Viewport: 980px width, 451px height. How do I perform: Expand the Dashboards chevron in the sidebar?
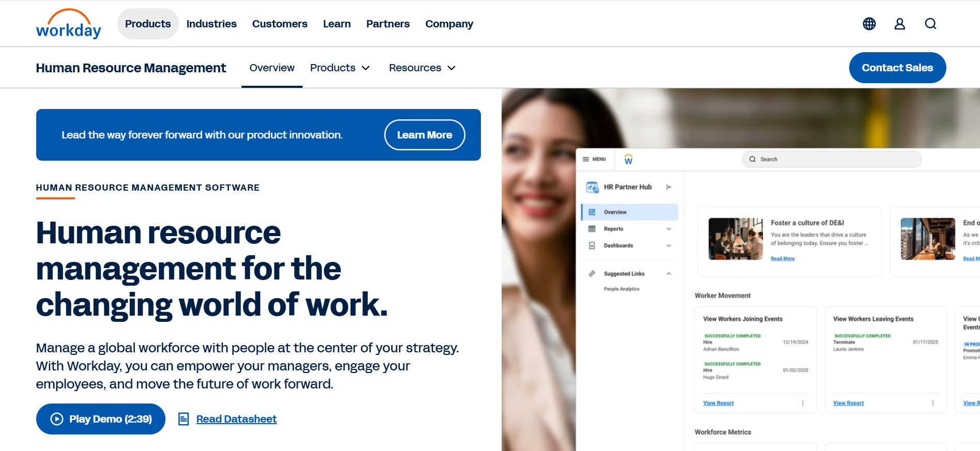(x=669, y=245)
